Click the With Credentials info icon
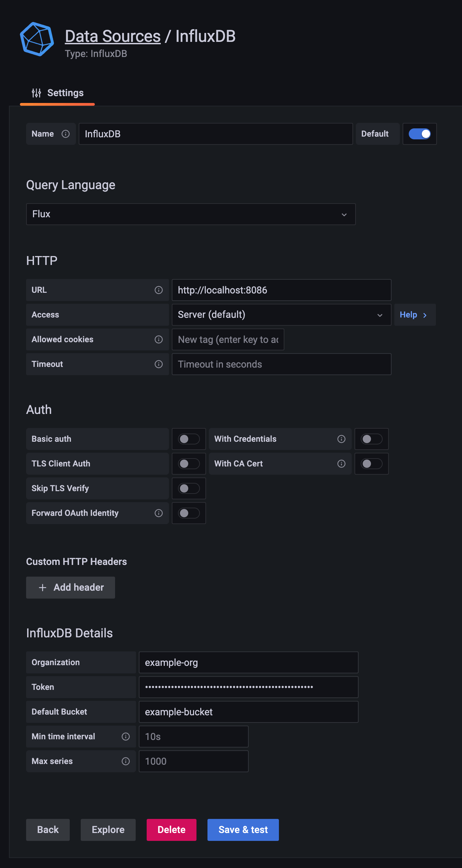Image resolution: width=462 pixels, height=868 pixels. click(341, 439)
